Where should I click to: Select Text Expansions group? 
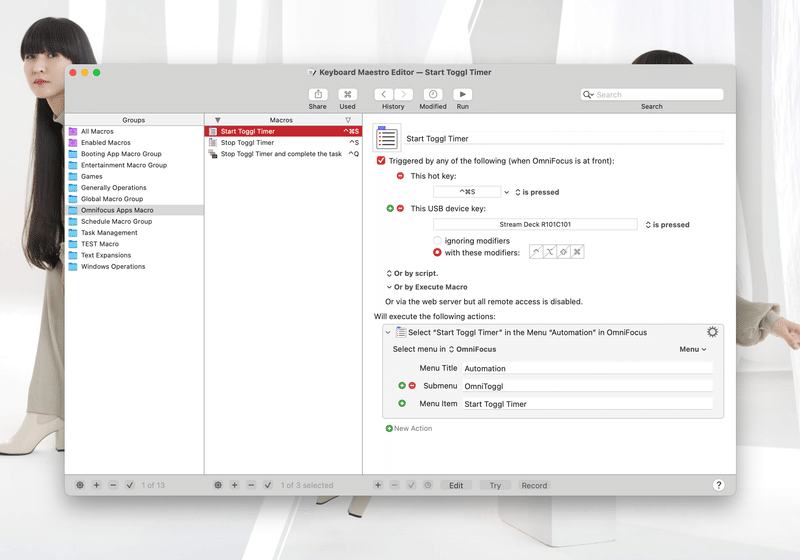pos(135,255)
